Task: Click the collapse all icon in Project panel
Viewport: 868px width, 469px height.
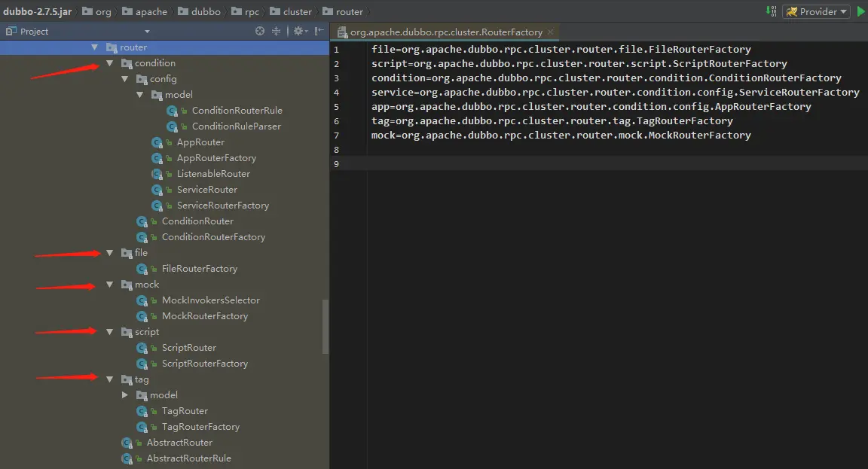Action: point(277,31)
